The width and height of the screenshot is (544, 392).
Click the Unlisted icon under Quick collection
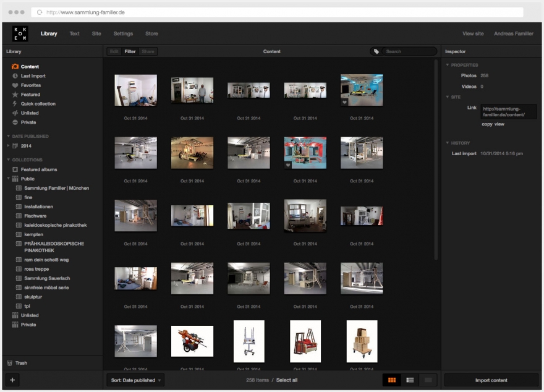(15, 113)
